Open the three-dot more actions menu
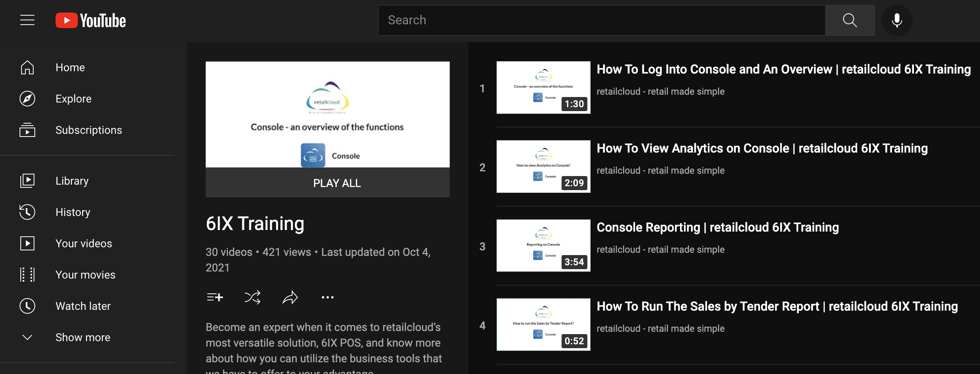Image resolution: width=980 pixels, height=374 pixels. pos(327,298)
